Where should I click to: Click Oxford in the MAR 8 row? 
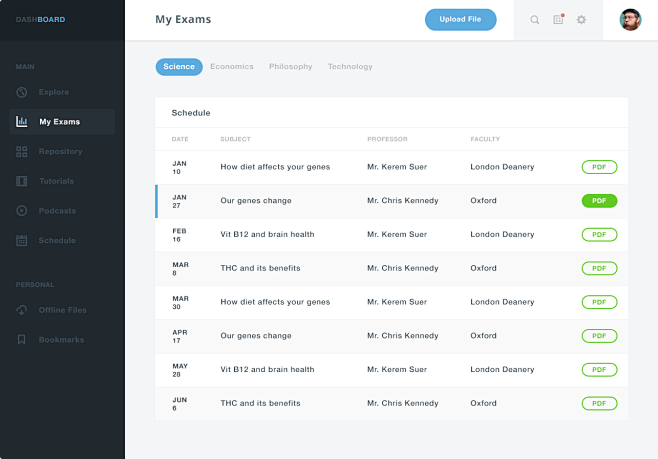pyautogui.click(x=483, y=268)
